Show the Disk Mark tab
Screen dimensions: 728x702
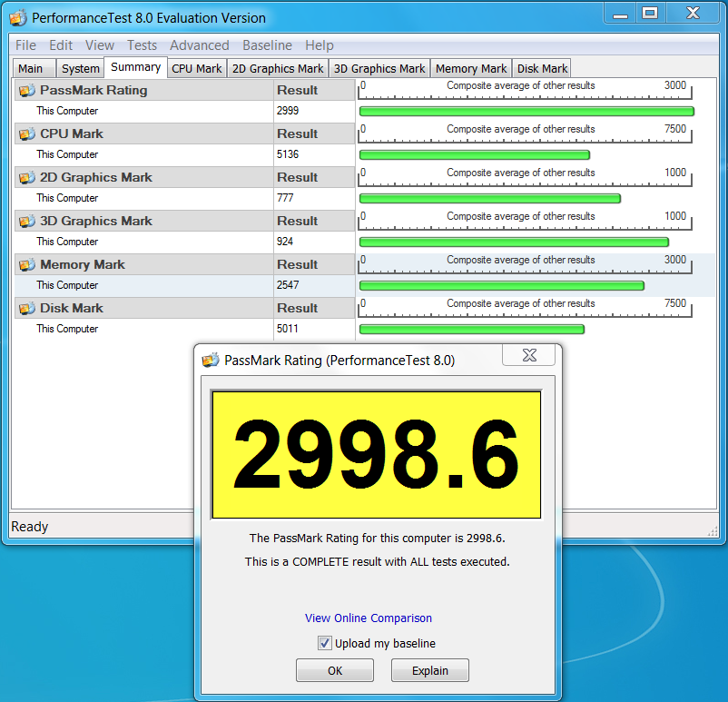(542, 68)
